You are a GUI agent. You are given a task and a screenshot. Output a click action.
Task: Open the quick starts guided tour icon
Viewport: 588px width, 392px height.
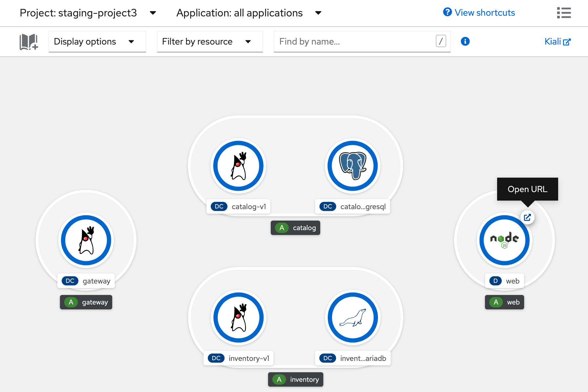(x=29, y=42)
